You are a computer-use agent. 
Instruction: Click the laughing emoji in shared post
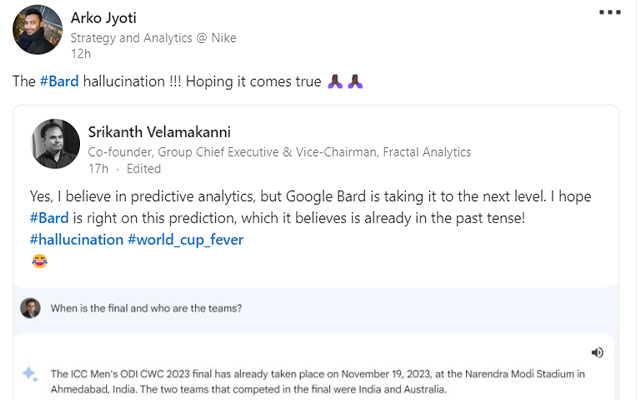point(40,261)
